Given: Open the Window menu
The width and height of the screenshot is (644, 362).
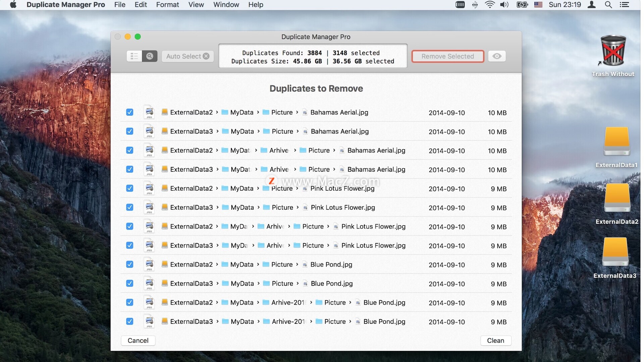Looking at the screenshot, I should coord(226,5).
